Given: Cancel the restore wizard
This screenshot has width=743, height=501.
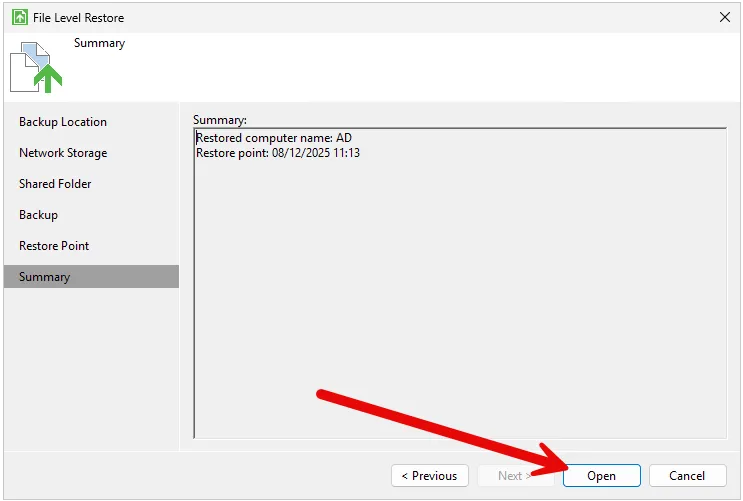Looking at the screenshot, I should click(687, 476).
